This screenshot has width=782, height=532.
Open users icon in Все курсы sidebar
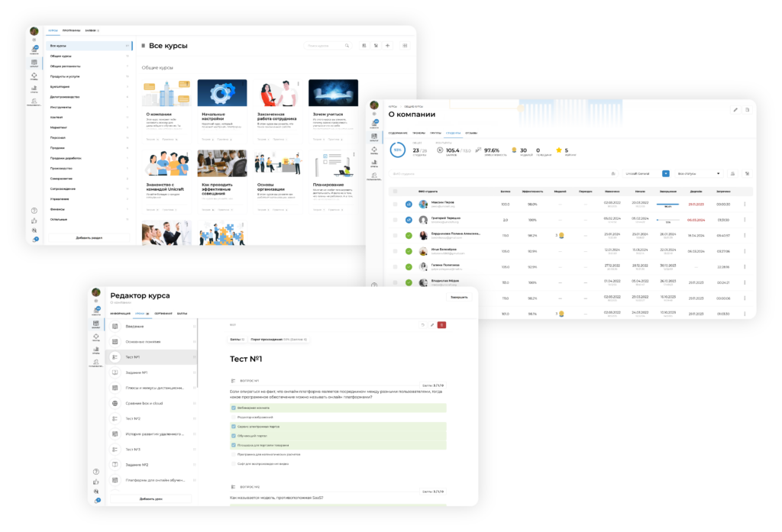tap(34, 102)
